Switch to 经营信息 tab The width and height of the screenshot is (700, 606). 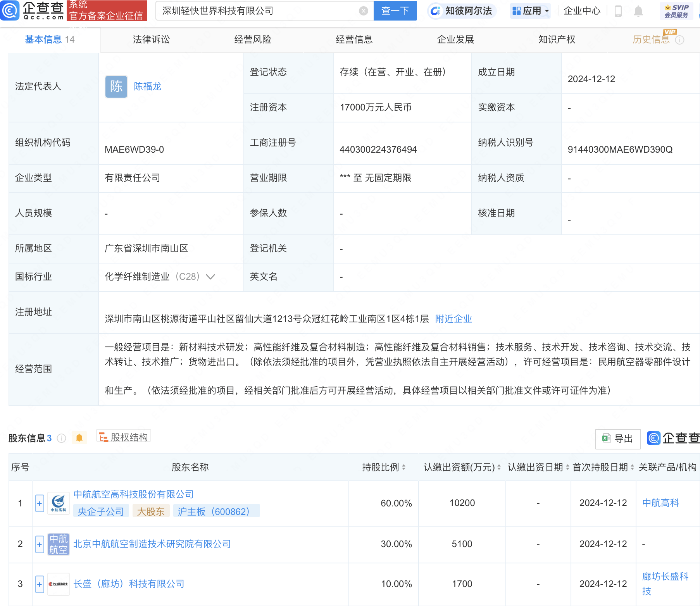point(354,40)
